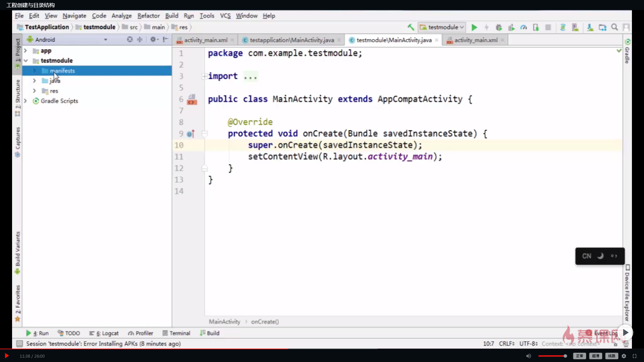Toggle the Device File Explorer side tab
The height and width of the screenshot is (362, 644).
tap(627, 293)
